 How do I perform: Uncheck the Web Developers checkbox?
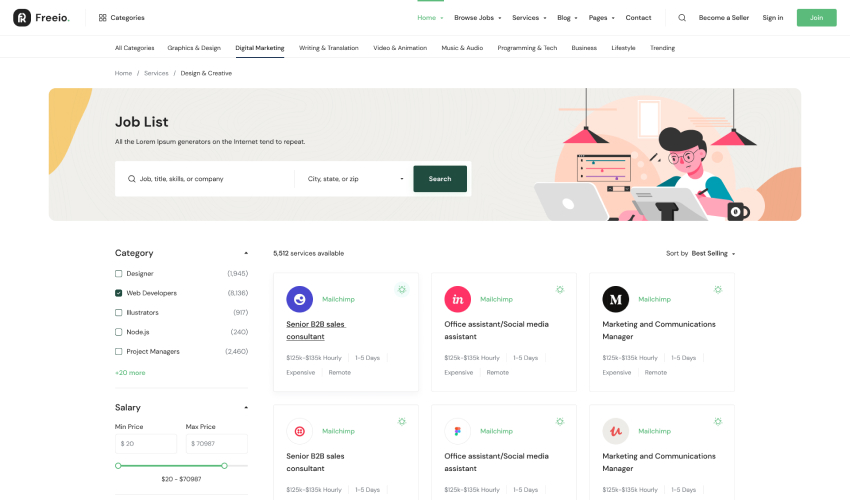tap(119, 293)
